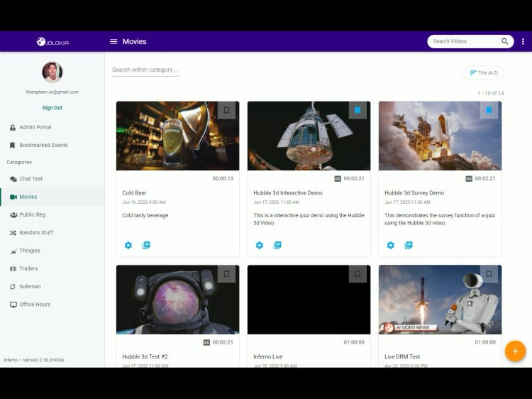This screenshot has height=399, width=532.
Task: Open the hamburger menu next to Movies
Action: coord(113,42)
